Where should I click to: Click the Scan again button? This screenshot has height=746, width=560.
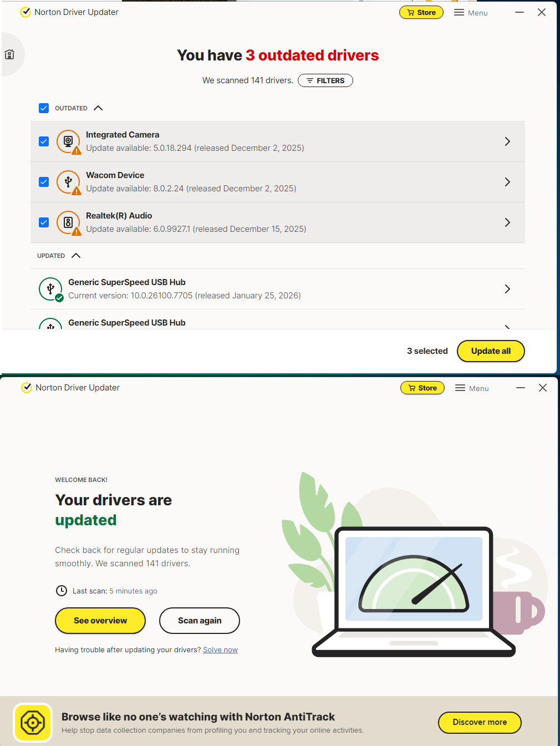pos(200,621)
